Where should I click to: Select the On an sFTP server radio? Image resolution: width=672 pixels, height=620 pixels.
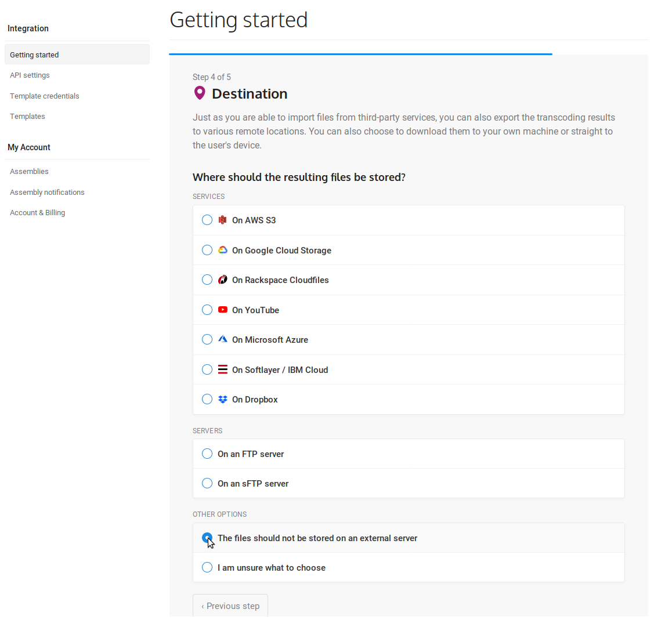[207, 483]
